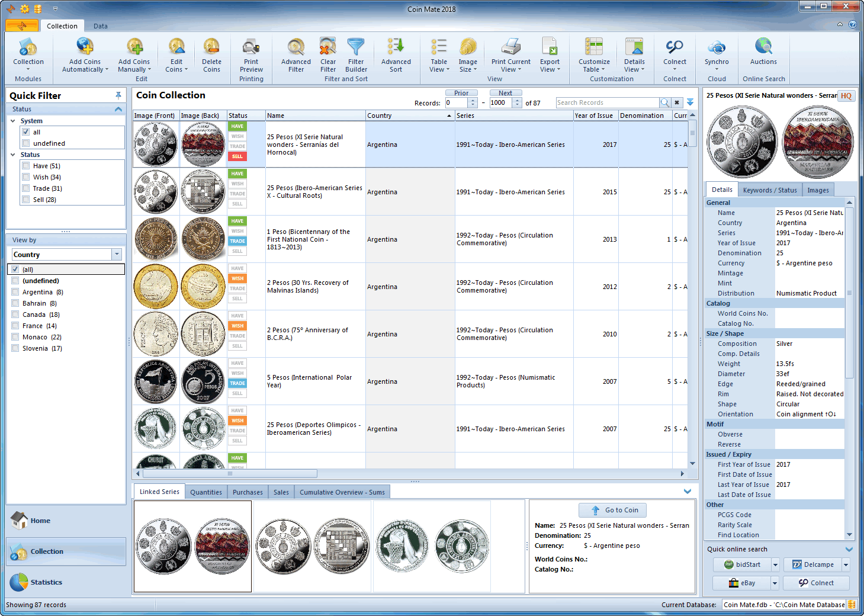Image resolution: width=864 pixels, height=616 pixels.
Task: Open the Auctions online search
Action: (763, 47)
